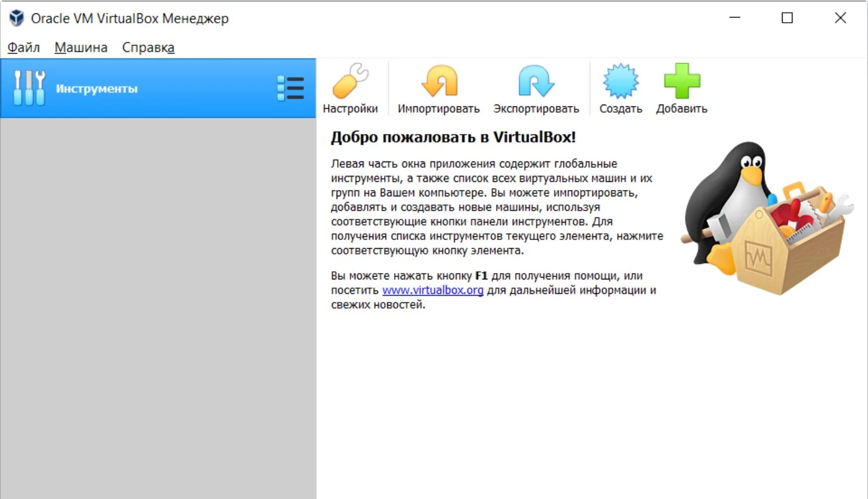This screenshot has height=499, width=868.
Task: Open the Машина menu
Action: click(x=81, y=48)
